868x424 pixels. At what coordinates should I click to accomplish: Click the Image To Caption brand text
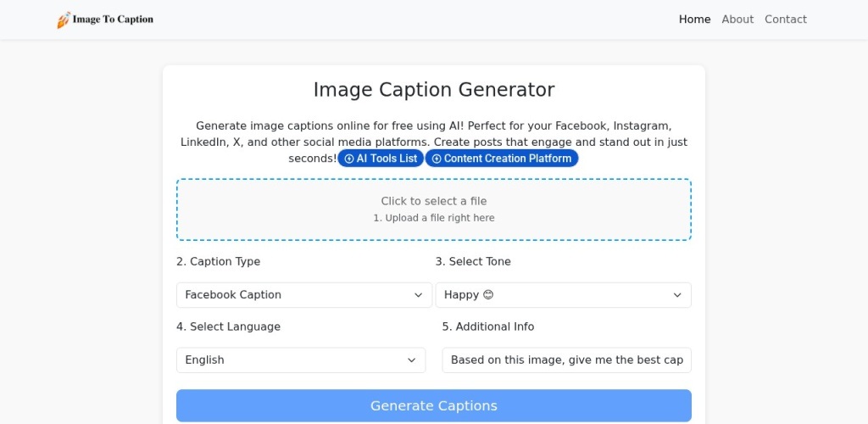click(x=113, y=20)
